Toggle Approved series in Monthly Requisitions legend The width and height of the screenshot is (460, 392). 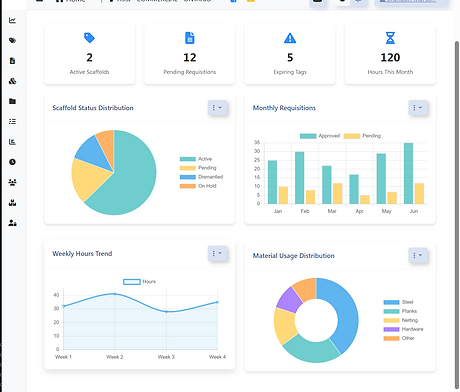click(320, 136)
